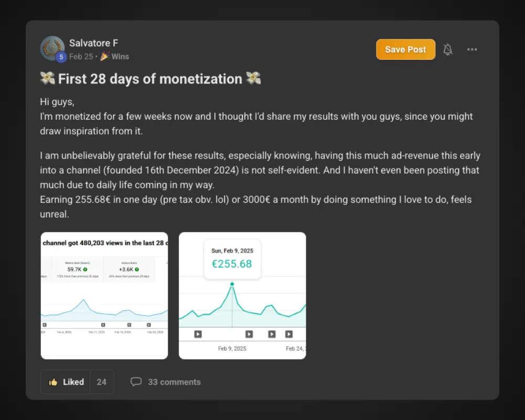
Task: Open the Salvatore F author name link
Action: coord(93,43)
